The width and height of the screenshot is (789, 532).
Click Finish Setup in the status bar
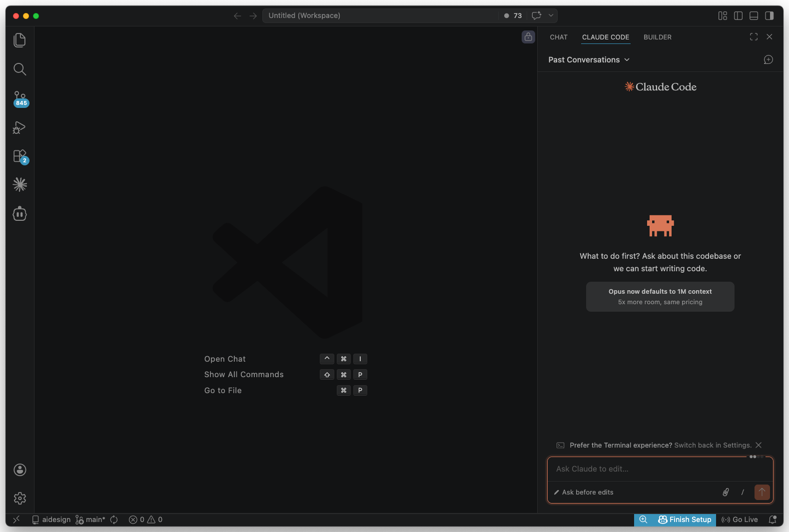pyautogui.click(x=685, y=520)
